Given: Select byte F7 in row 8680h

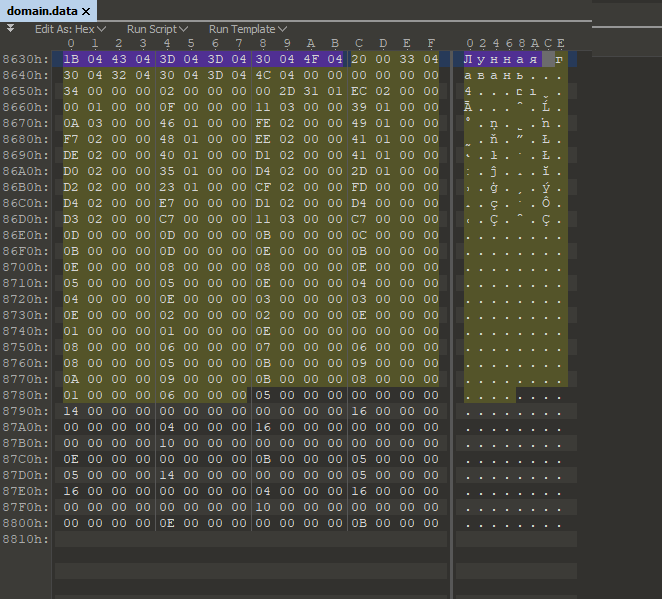Looking at the screenshot, I should coord(71,139).
